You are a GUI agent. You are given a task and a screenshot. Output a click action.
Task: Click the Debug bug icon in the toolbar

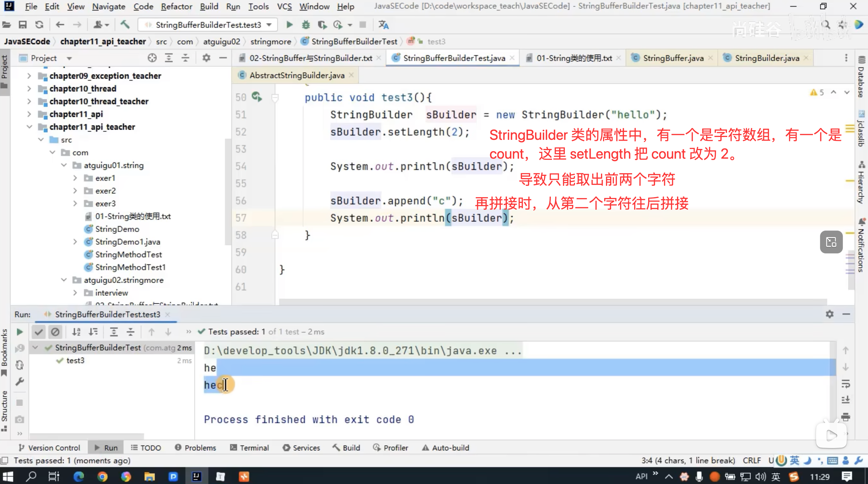[306, 25]
